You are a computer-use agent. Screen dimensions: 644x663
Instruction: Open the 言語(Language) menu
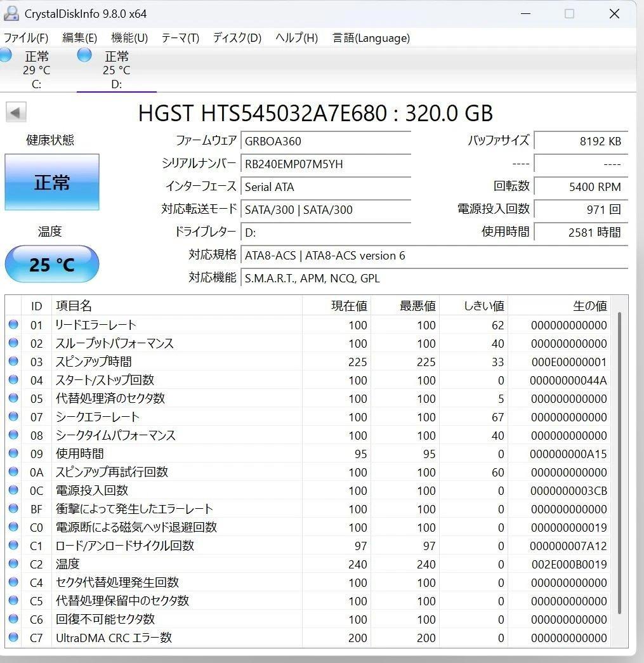click(371, 38)
